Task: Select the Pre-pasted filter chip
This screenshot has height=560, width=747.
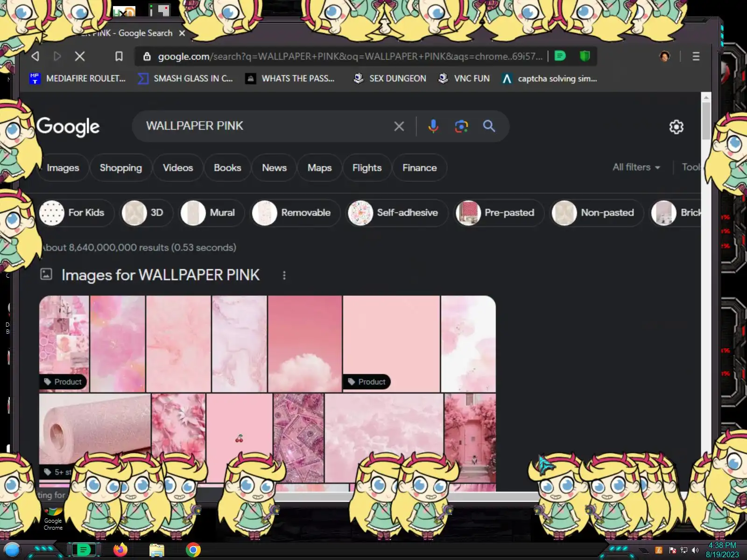Action: pyautogui.click(x=500, y=213)
